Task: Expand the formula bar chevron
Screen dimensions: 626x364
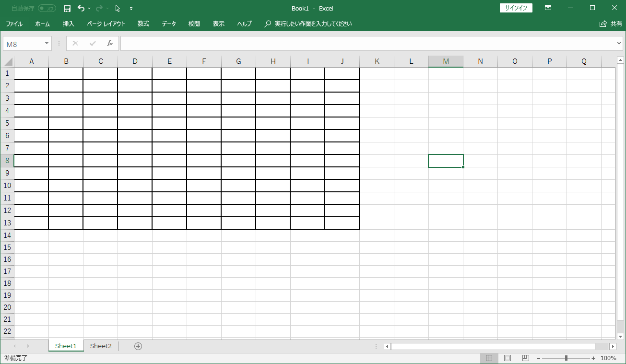Action: click(x=619, y=44)
